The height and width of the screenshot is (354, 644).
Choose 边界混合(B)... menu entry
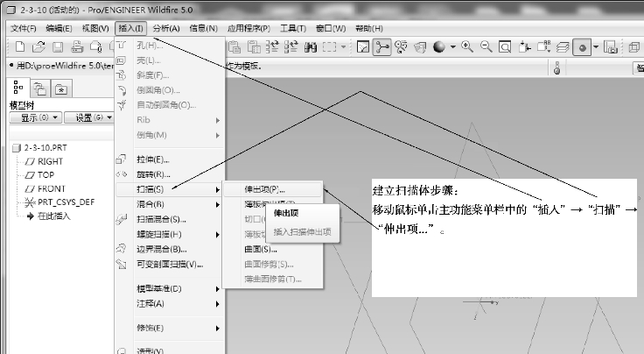tap(170, 249)
